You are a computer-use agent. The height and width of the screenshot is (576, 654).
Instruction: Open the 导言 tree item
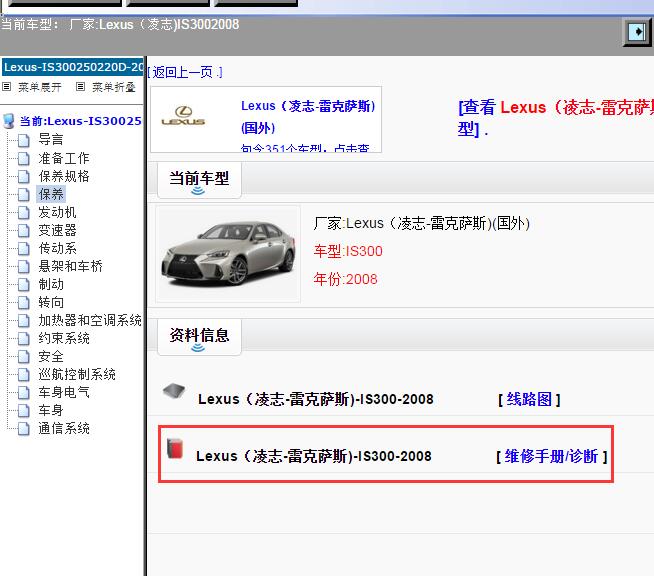(51, 139)
